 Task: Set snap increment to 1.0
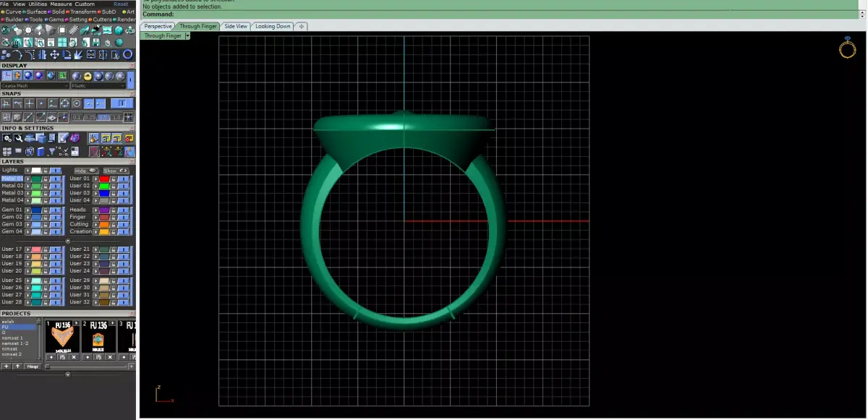point(116,117)
